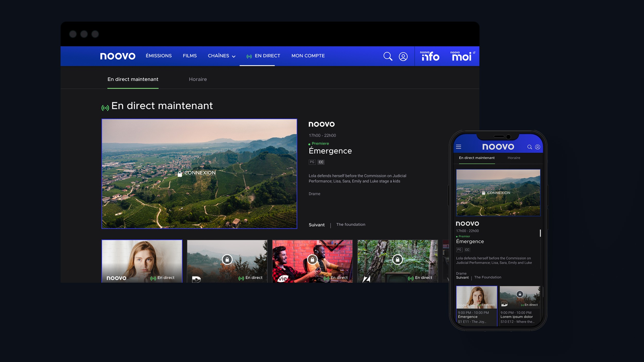Open the Émissions menu item
Screen dimensions: 644x362
pyautogui.click(x=158, y=56)
